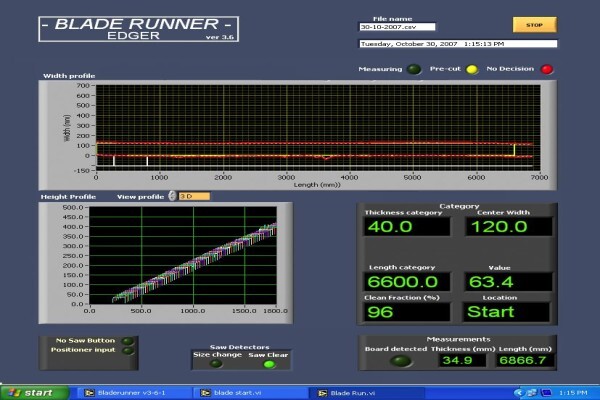Click the Thickness (mm) reading 34.9
Image resolution: width=600 pixels, height=400 pixels.
pos(462,360)
